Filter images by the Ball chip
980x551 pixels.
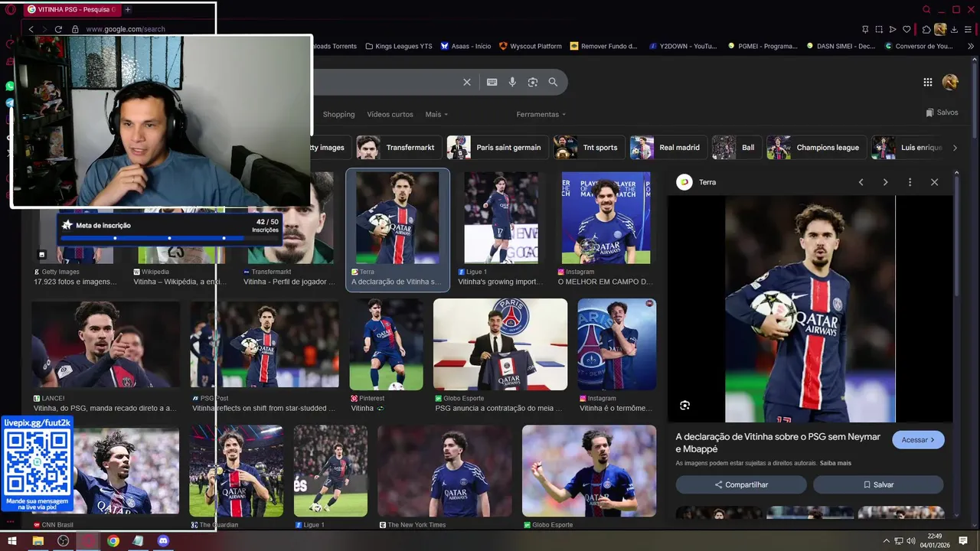point(737,148)
